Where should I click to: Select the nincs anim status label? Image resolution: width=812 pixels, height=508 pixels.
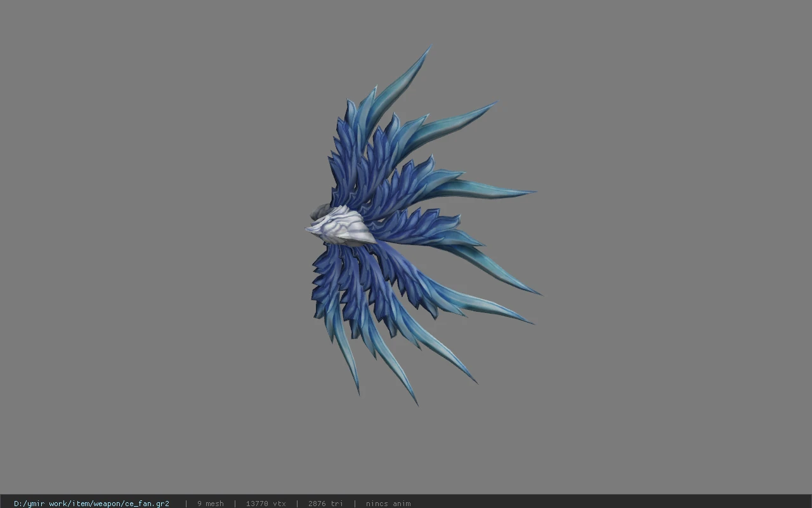pyautogui.click(x=388, y=504)
